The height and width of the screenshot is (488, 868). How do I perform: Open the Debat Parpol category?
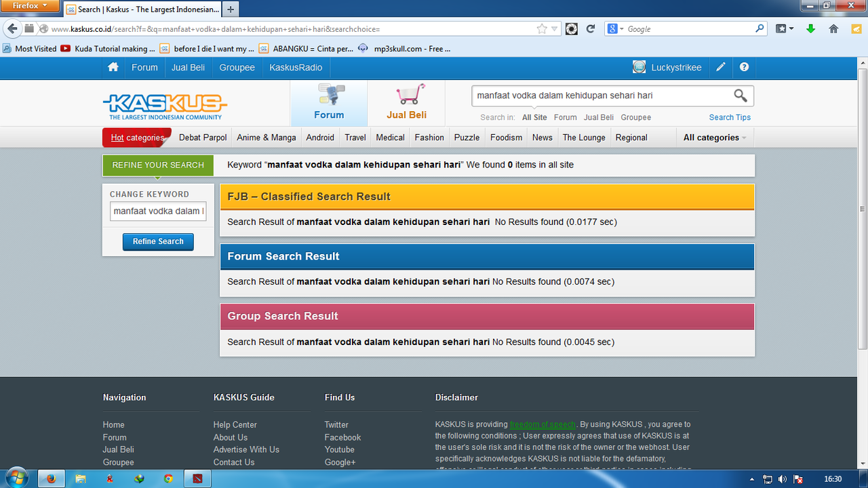pyautogui.click(x=203, y=138)
